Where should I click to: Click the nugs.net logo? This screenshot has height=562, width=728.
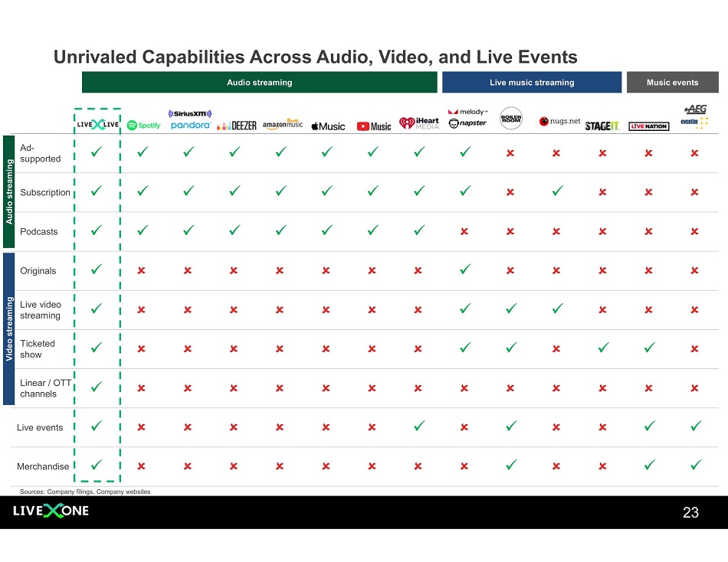pos(559,122)
